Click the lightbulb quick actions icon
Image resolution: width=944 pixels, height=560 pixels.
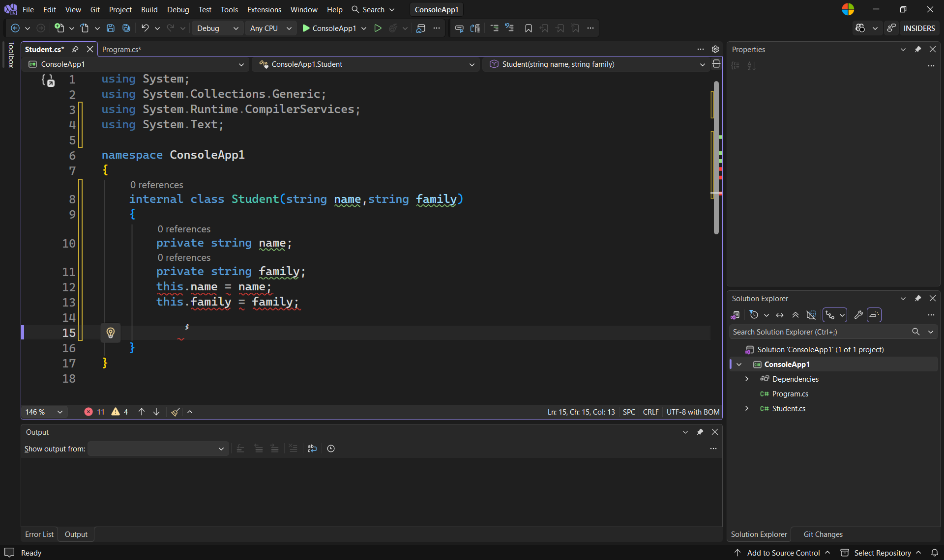click(x=111, y=333)
